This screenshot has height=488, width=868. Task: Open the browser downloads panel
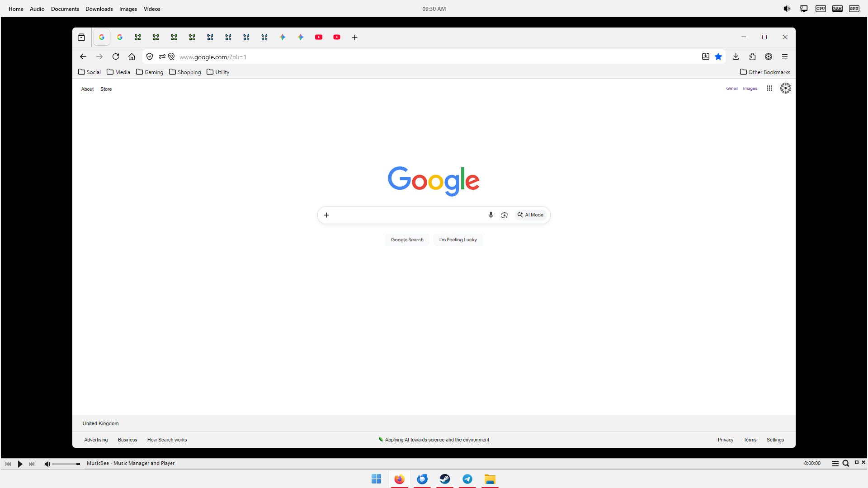click(x=736, y=56)
